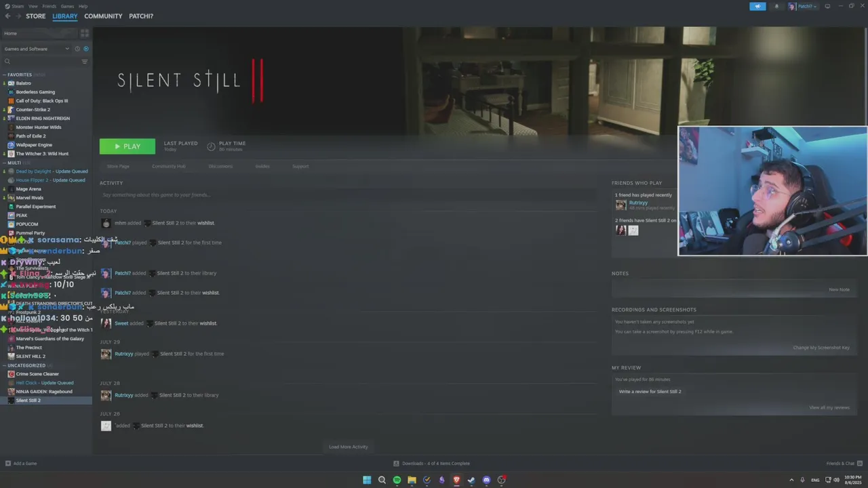Screen dimensions: 868x488
Task: Select SILENT HILL 2 in library
Action: pyautogui.click(x=31, y=357)
